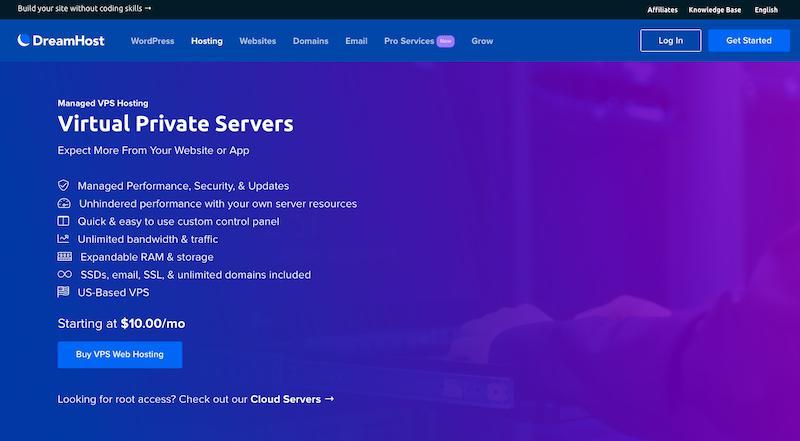Screen dimensions: 800x441
Task: Click Build your site without coding skills
Action: (85, 9)
